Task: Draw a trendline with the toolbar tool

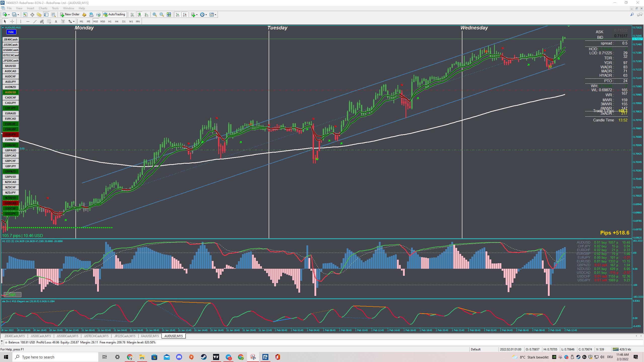Action: [35, 21]
